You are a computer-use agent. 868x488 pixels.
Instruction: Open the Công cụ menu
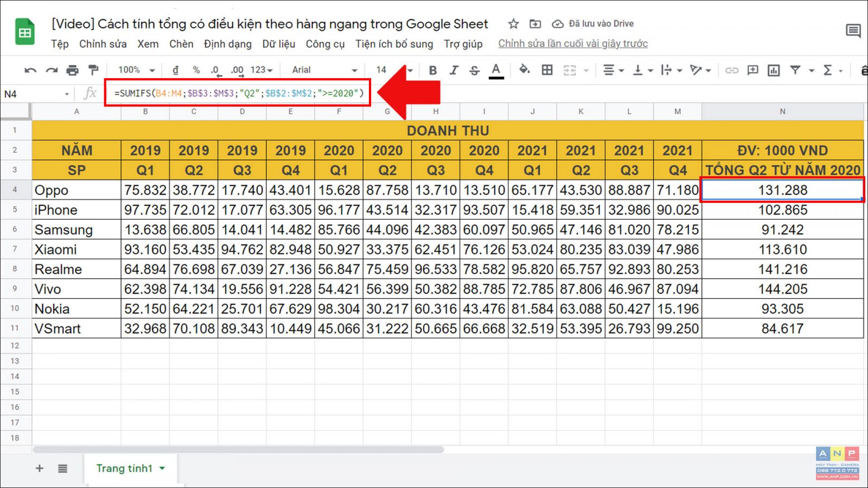click(x=325, y=44)
